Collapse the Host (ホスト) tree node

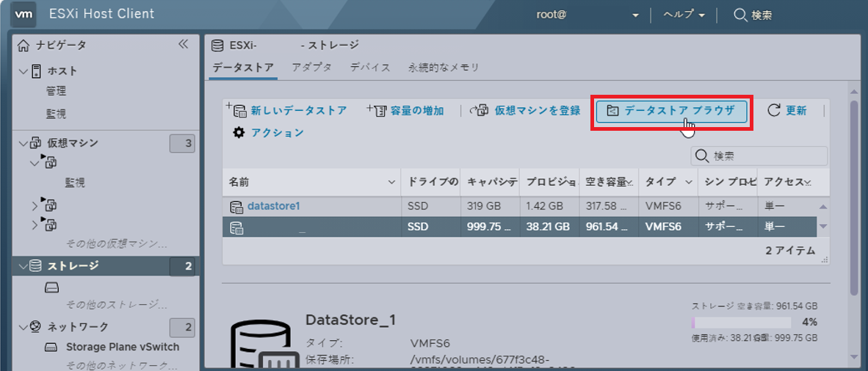click(x=23, y=71)
